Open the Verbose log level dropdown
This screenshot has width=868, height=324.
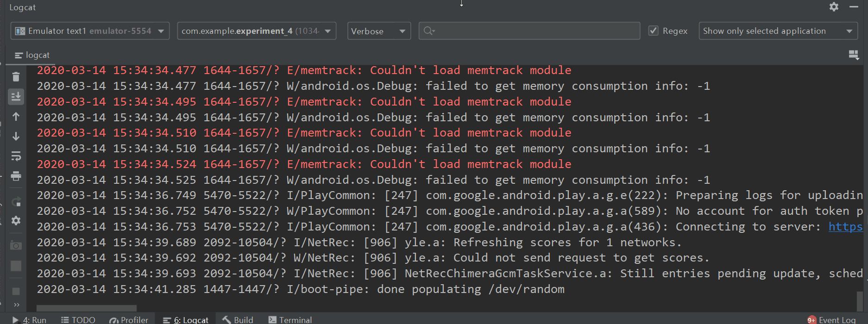click(x=379, y=31)
